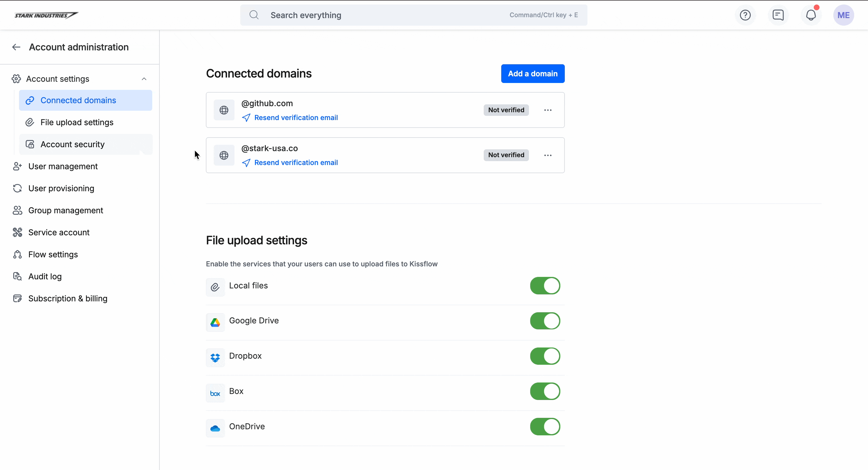868x470 pixels.
Task: Open more options for @github.com domain
Action: click(548, 110)
